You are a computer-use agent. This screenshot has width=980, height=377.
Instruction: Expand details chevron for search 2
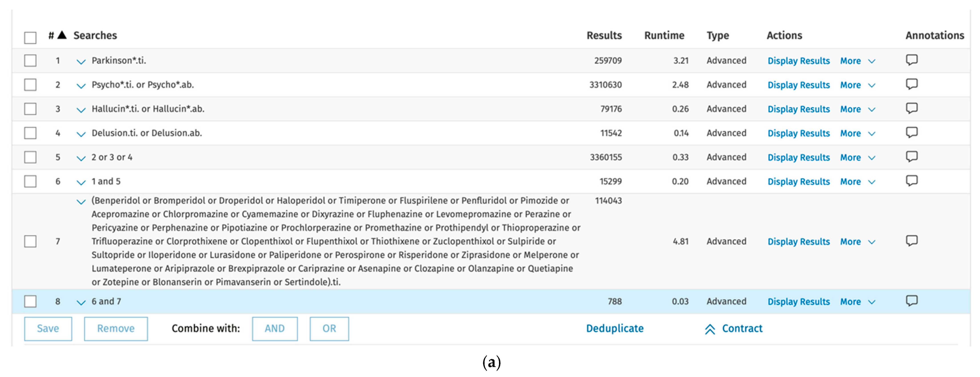(81, 86)
